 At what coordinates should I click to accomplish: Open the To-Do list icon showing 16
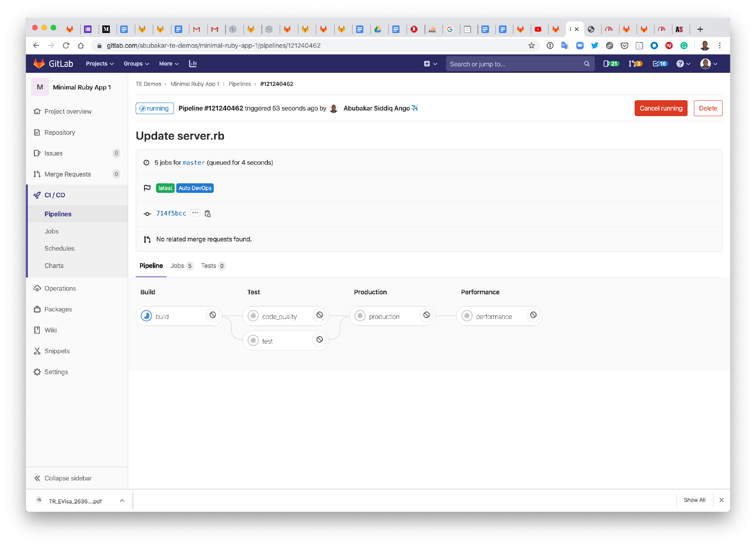[659, 64]
